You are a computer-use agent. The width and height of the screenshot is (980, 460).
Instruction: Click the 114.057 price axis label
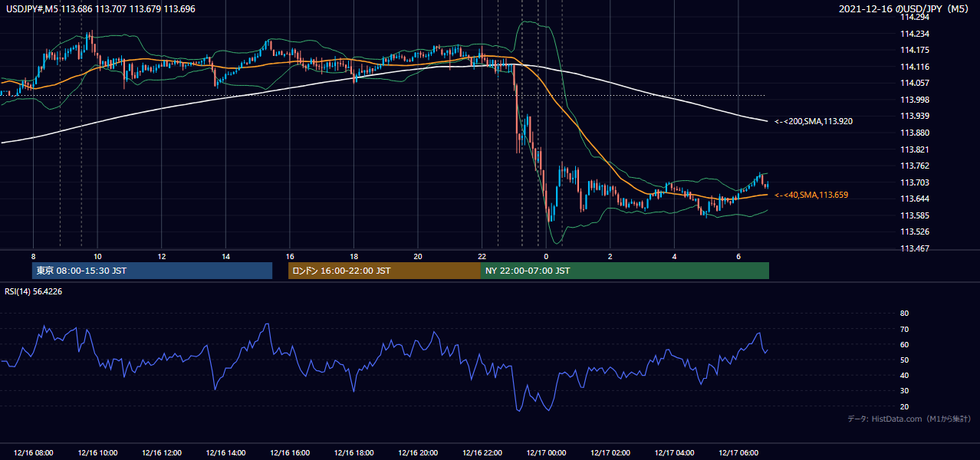915,84
